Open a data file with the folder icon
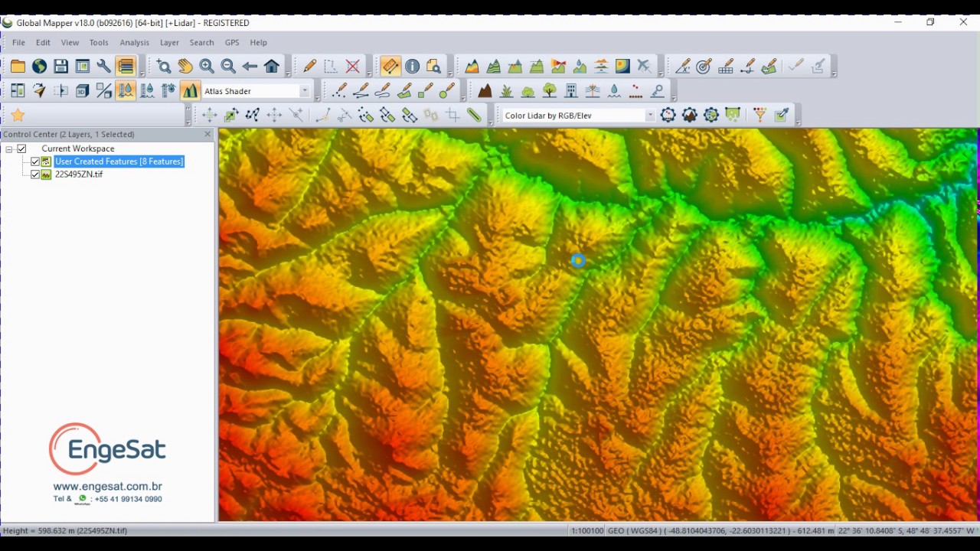980x551 pixels. pyautogui.click(x=18, y=67)
